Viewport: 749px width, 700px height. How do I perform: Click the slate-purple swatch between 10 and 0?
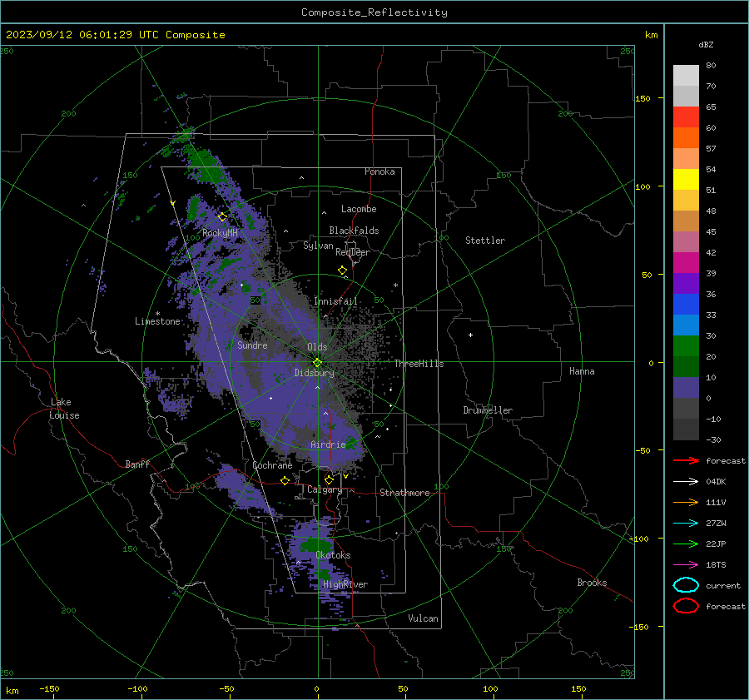pos(686,387)
